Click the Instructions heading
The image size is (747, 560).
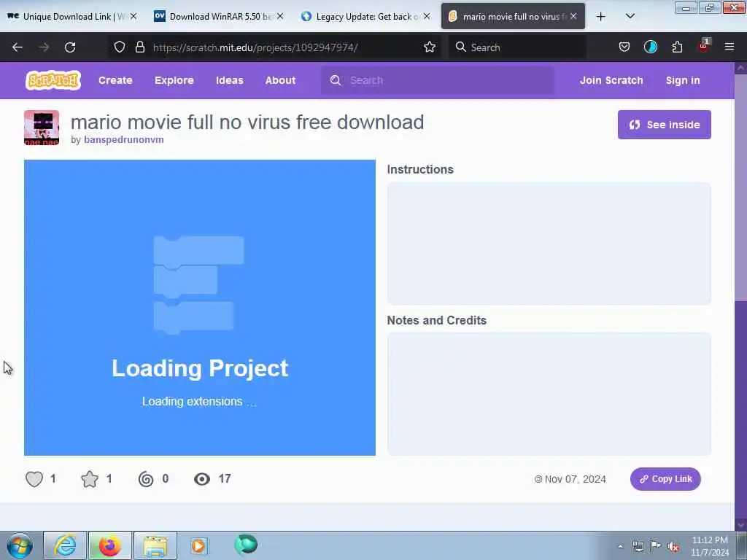coord(420,169)
